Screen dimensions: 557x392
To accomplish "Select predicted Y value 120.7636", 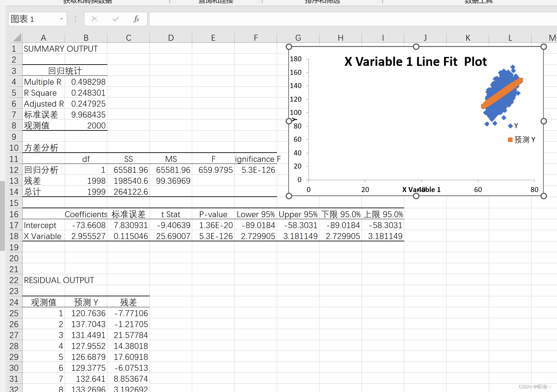I will (x=86, y=313).
